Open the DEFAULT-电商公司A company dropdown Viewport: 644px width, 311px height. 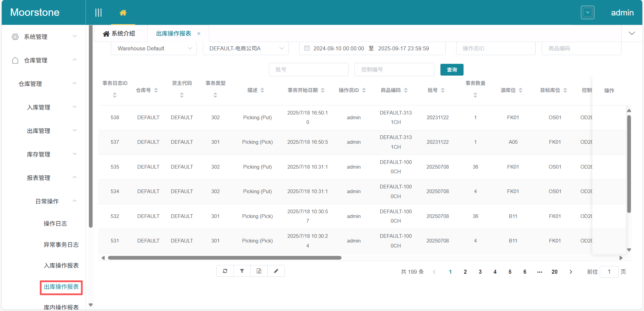pos(246,48)
